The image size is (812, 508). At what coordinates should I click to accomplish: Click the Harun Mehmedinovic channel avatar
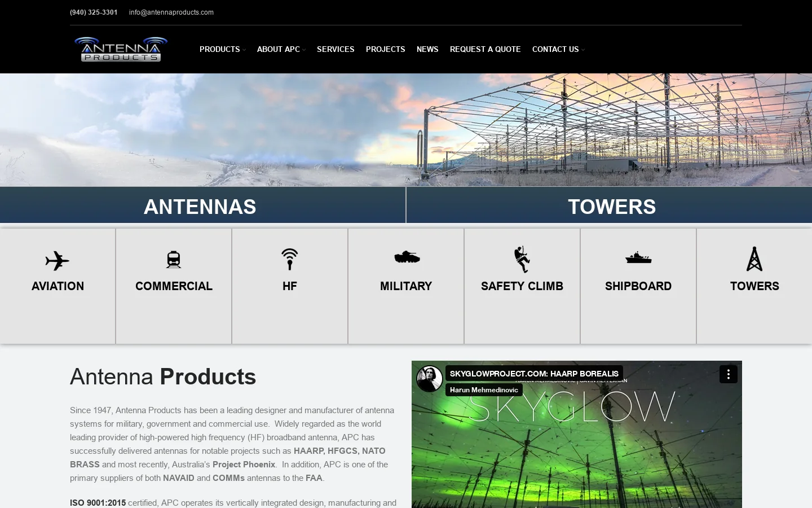pyautogui.click(x=430, y=379)
